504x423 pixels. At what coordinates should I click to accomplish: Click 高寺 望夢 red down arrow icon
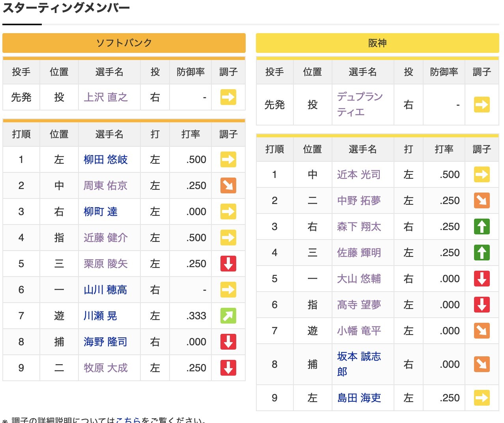coord(482,305)
